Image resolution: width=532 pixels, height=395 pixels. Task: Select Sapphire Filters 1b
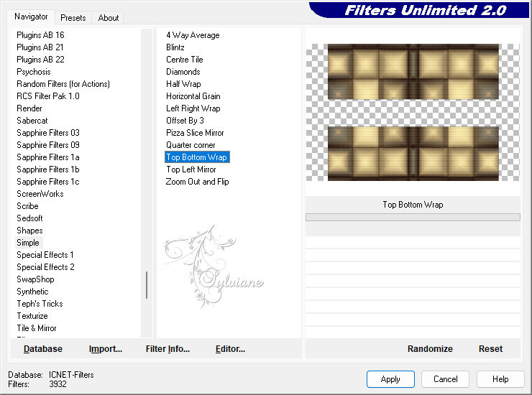(x=48, y=169)
